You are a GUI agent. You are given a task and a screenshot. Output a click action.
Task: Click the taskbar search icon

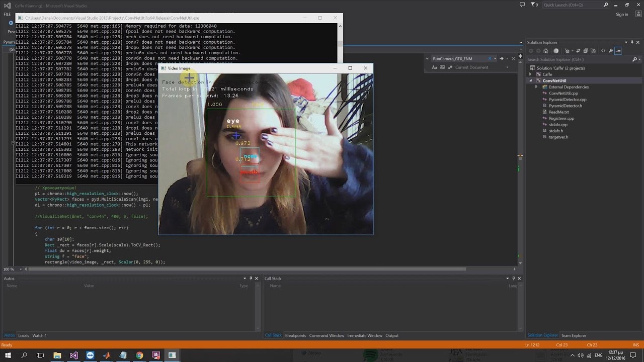tap(24, 355)
